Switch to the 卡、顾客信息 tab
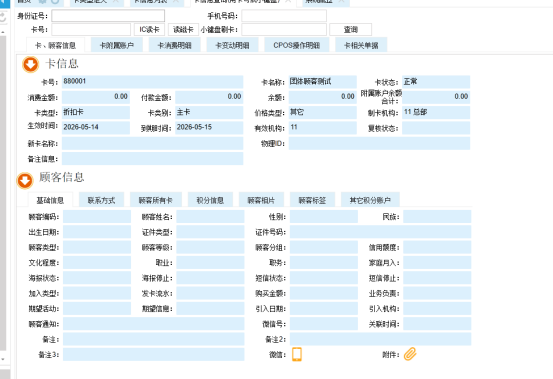The width and height of the screenshot is (553, 379). [55, 45]
